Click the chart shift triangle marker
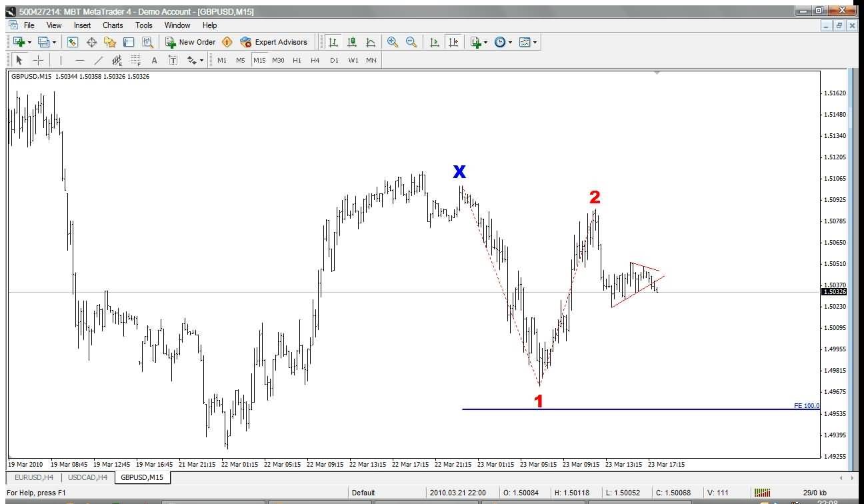The height and width of the screenshot is (504, 864). tap(657, 72)
